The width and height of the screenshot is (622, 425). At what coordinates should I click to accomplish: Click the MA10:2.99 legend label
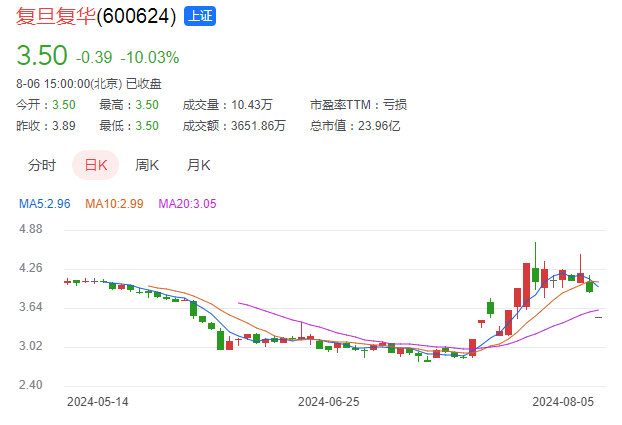(114, 204)
